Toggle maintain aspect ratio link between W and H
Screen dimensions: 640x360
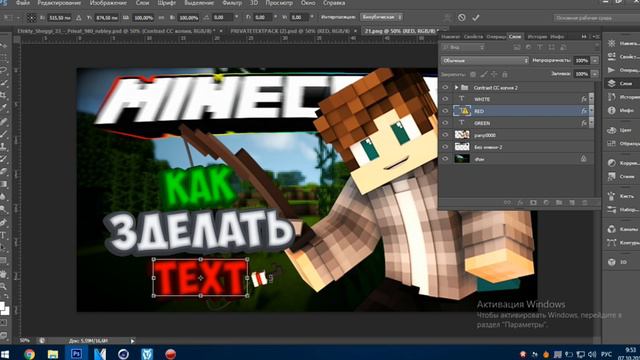pos(161,18)
